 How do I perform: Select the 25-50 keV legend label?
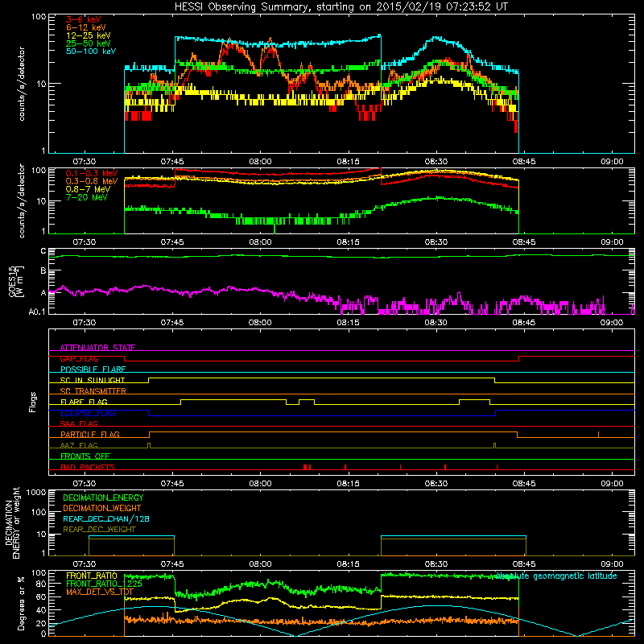89,43
